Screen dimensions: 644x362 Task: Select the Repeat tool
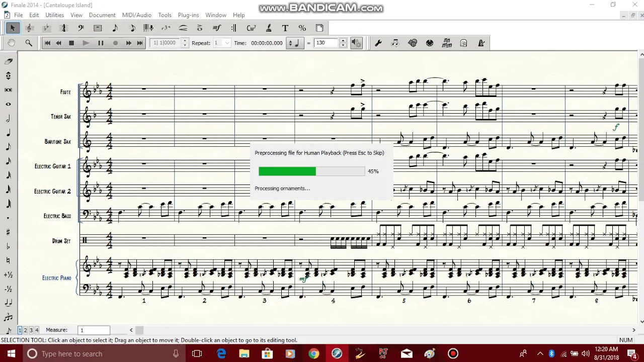(x=234, y=28)
